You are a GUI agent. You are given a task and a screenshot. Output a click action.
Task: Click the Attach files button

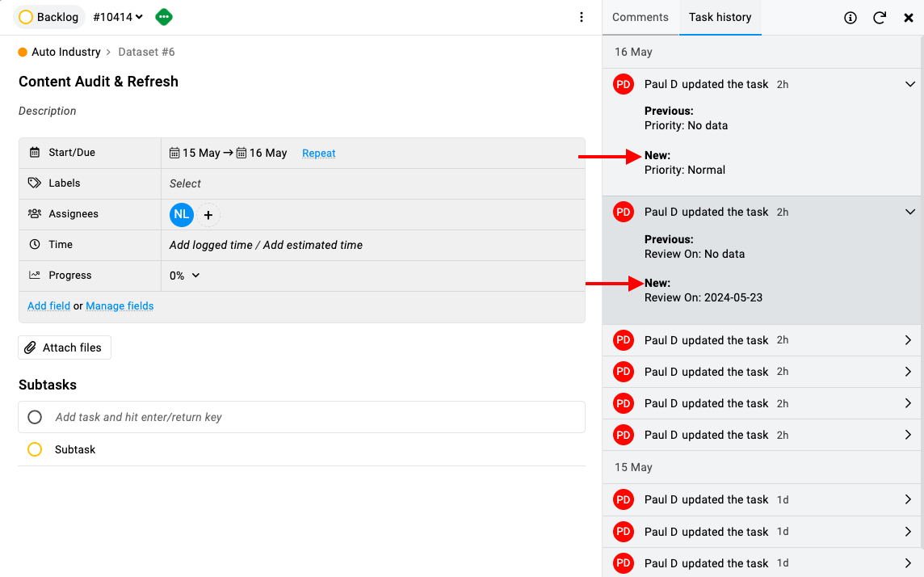pos(65,347)
